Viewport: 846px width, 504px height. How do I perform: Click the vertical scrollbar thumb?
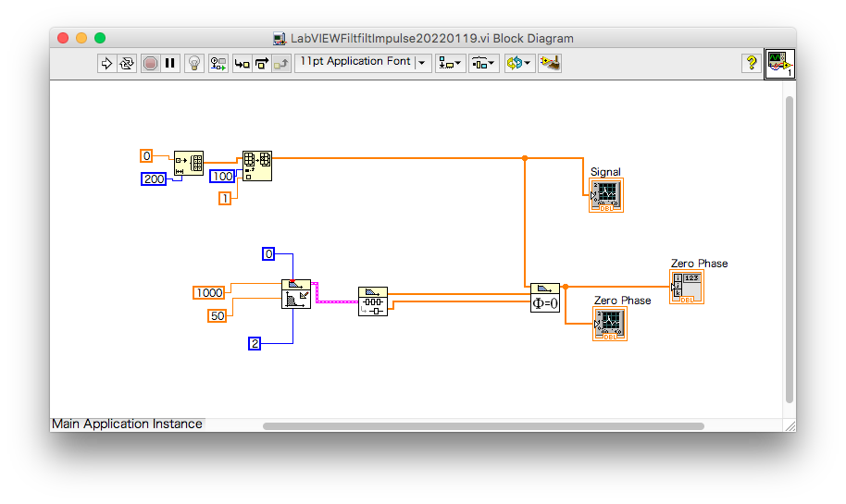coord(790,249)
